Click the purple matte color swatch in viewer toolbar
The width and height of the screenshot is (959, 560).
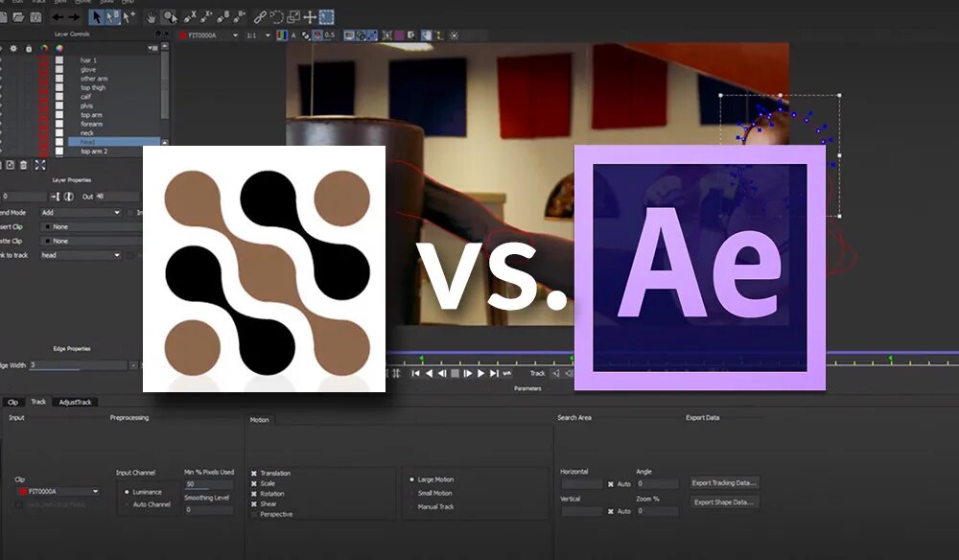point(399,35)
